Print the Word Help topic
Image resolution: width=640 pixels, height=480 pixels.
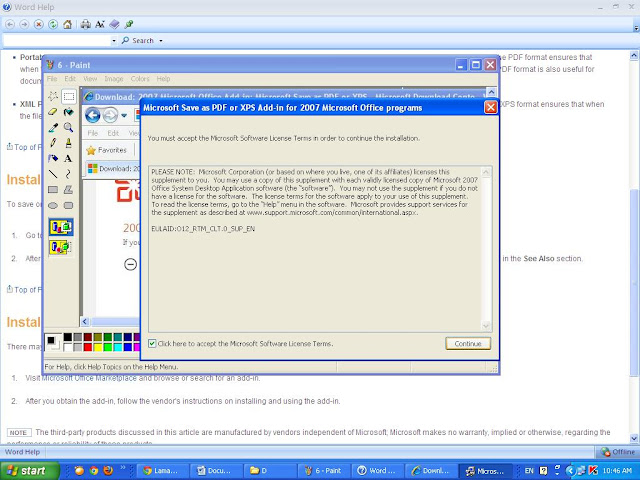[85, 24]
